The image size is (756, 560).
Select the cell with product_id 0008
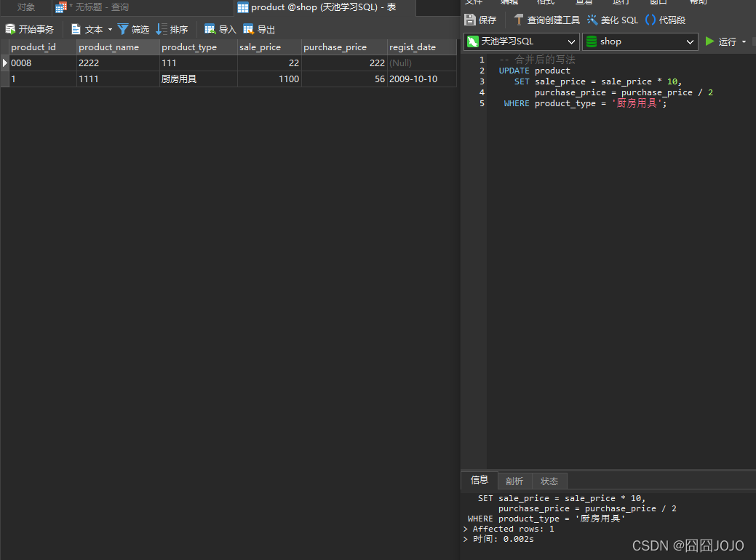43,63
